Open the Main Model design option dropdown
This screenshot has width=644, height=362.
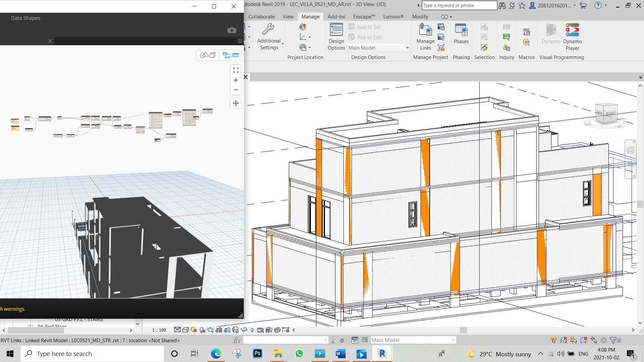407,48
